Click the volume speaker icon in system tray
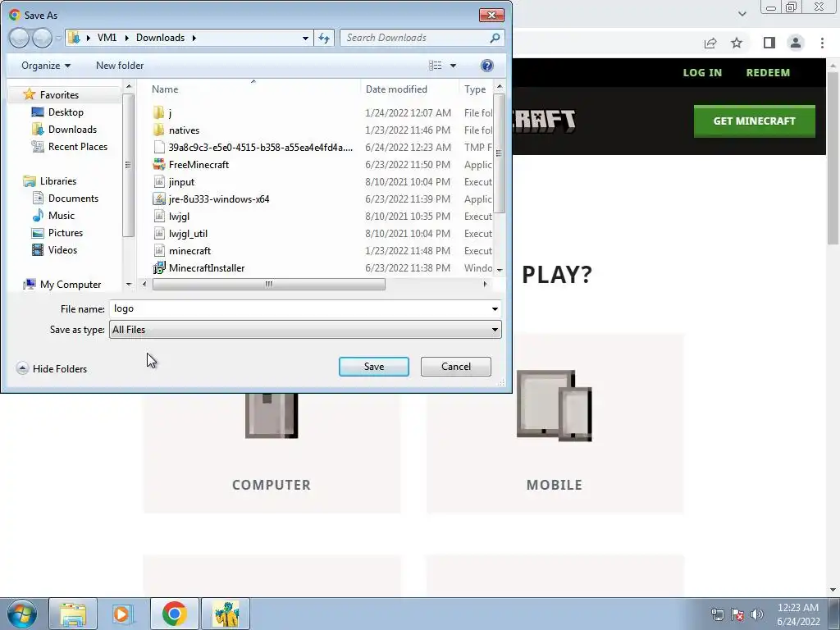The width and height of the screenshot is (840, 630). pos(756,614)
